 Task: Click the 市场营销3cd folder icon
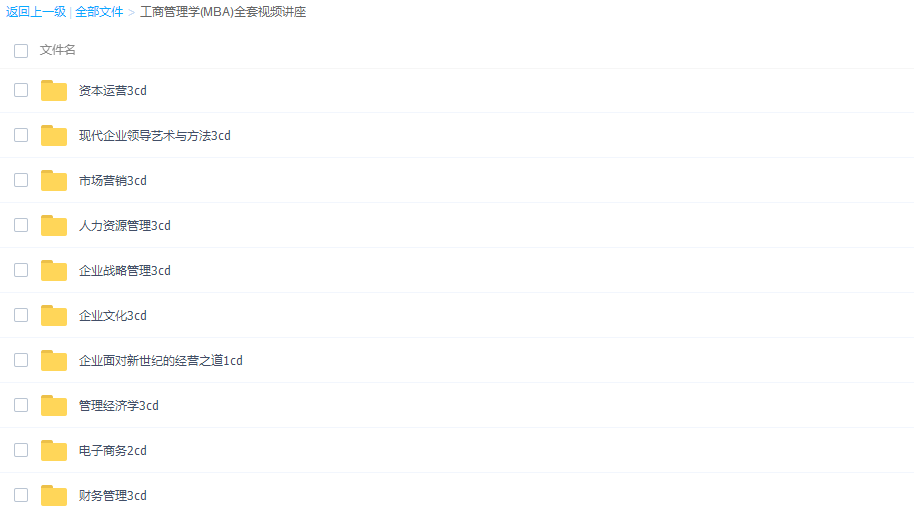tap(54, 180)
